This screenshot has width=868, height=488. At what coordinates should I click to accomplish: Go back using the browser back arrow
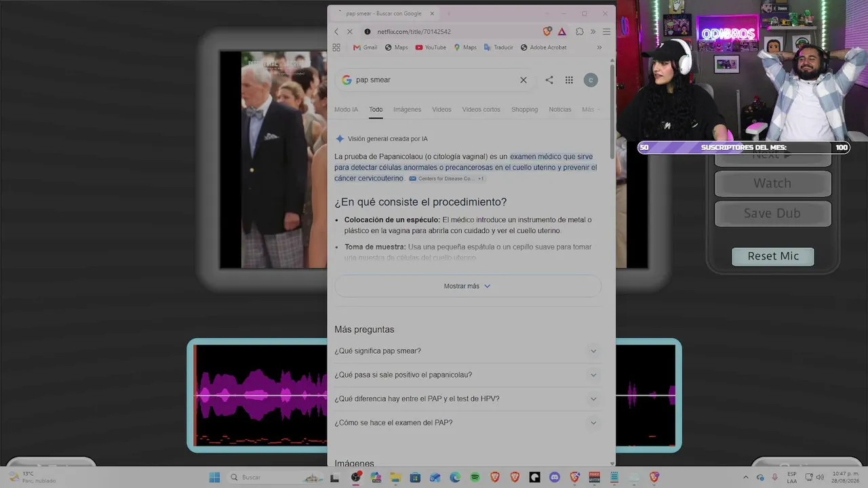336,31
